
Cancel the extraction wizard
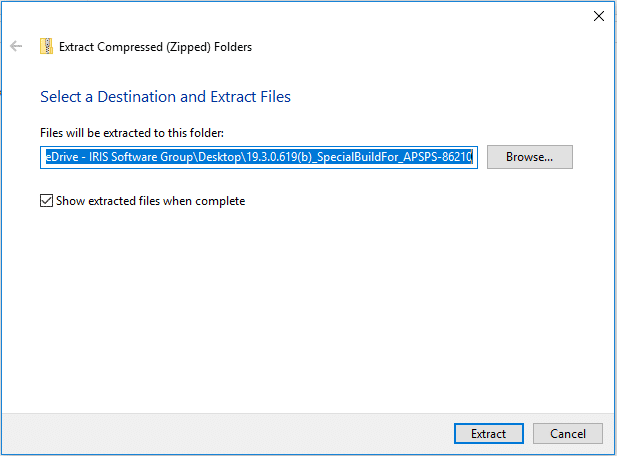tap(568, 434)
